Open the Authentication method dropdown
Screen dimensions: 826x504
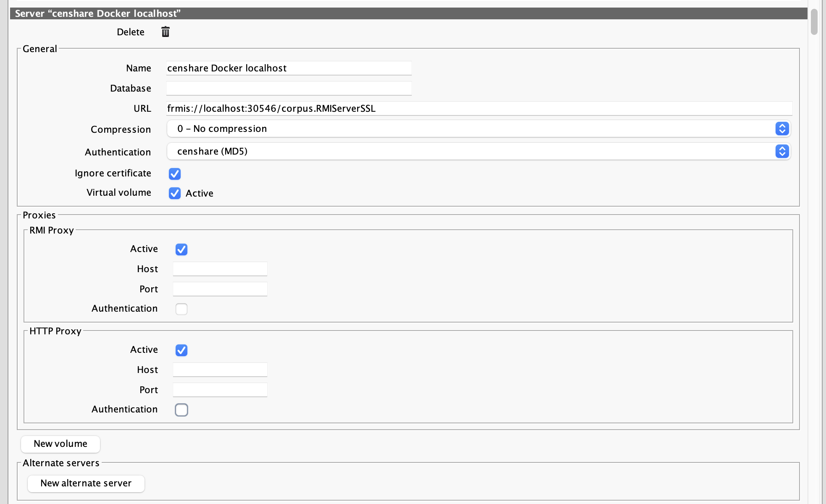coord(479,151)
